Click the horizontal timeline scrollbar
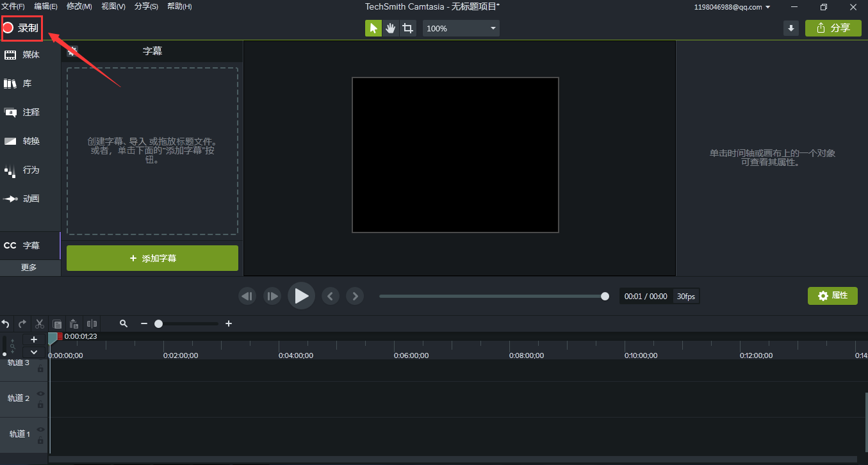This screenshot has width=868, height=465. tap(452, 459)
